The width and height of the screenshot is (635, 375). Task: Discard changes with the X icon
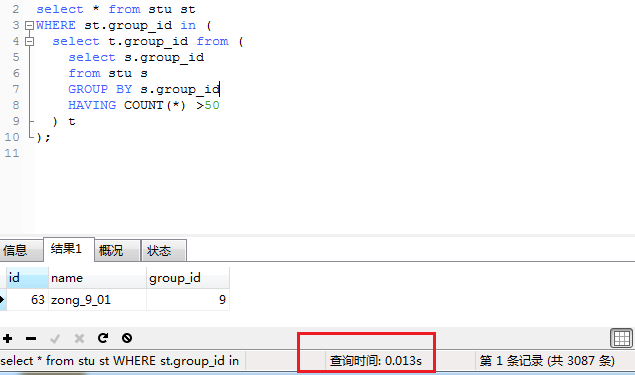tap(79, 338)
